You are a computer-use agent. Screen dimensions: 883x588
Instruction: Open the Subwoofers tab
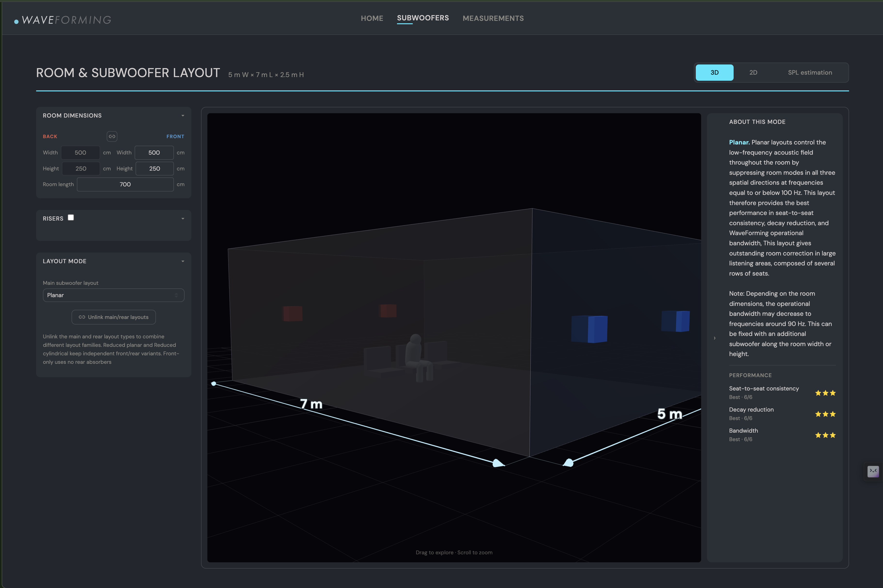coord(423,18)
